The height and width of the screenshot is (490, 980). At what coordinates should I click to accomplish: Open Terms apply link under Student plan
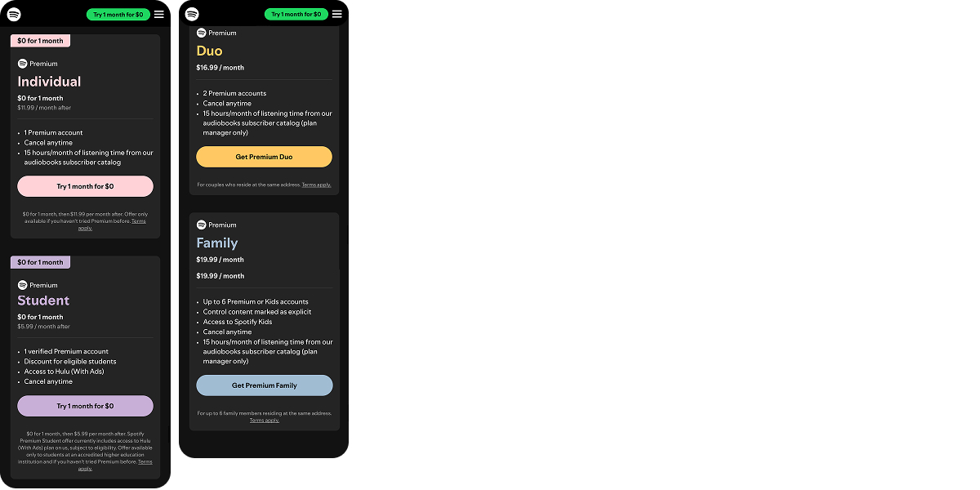pyautogui.click(x=114, y=465)
